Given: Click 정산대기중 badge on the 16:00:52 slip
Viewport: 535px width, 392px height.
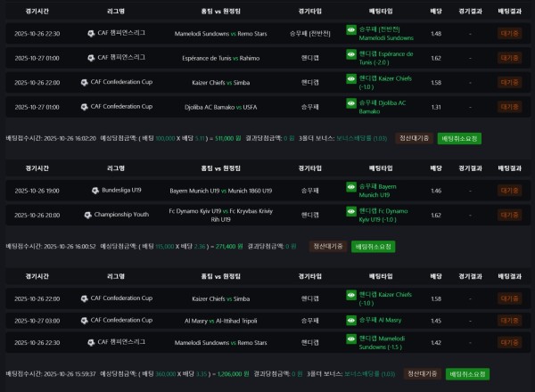Looking at the screenshot, I should pyautogui.click(x=328, y=246).
